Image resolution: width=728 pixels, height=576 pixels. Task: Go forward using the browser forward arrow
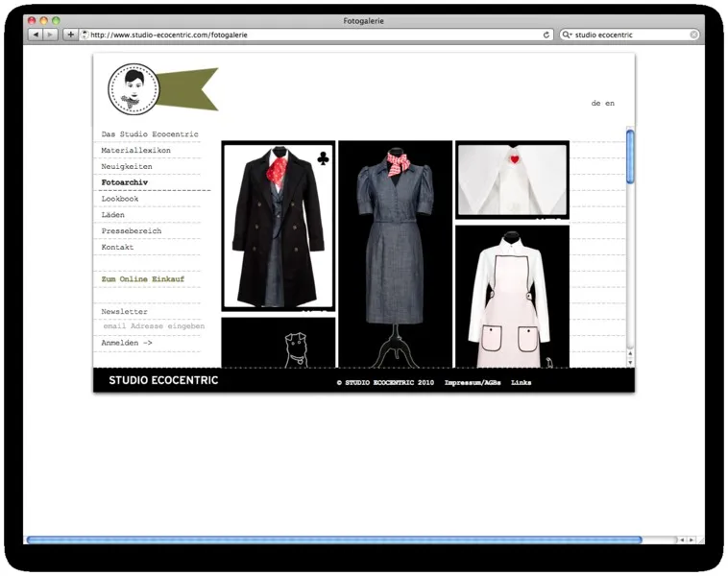(x=50, y=35)
